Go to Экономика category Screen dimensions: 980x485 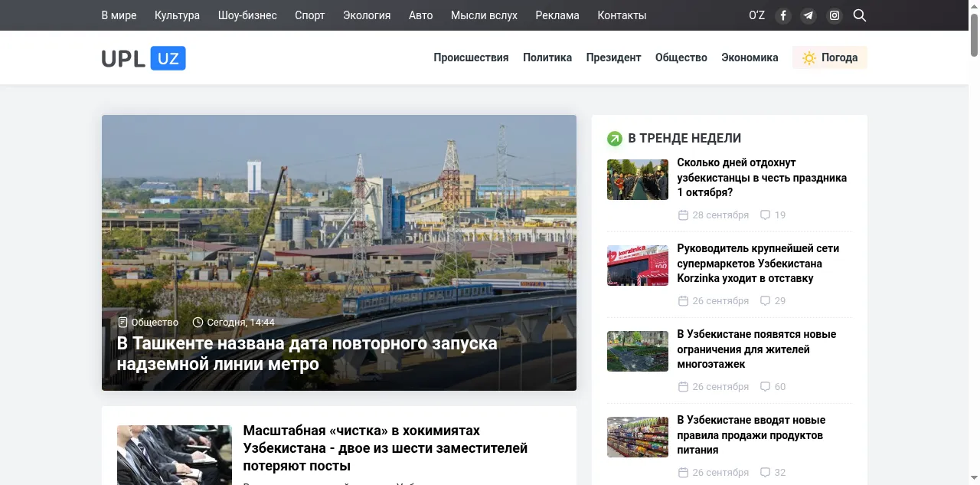click(750, 57)
